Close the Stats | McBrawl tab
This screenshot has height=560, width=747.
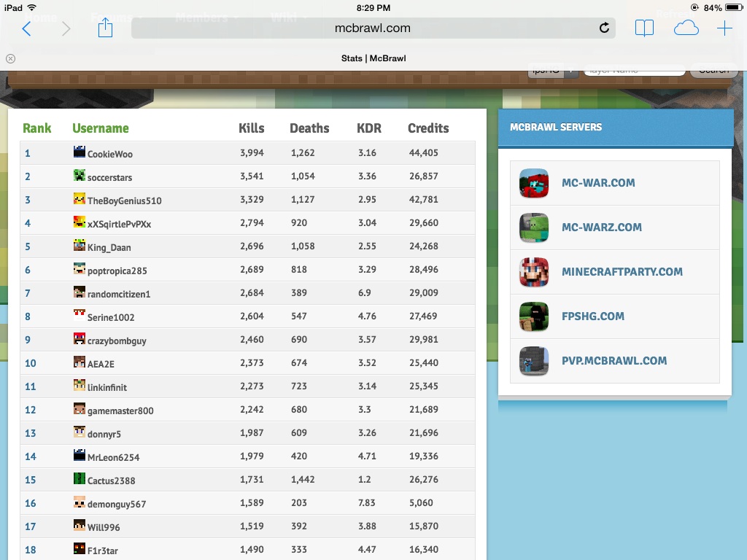pos(10,58)
